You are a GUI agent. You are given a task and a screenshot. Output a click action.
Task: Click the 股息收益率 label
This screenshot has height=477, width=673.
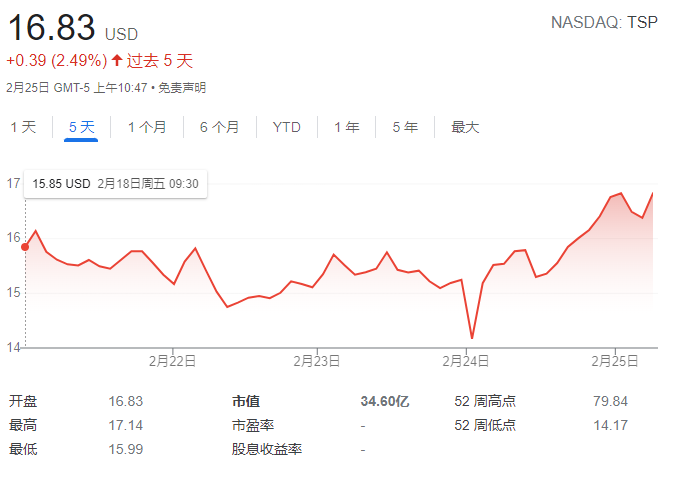[x=267, y=450]
